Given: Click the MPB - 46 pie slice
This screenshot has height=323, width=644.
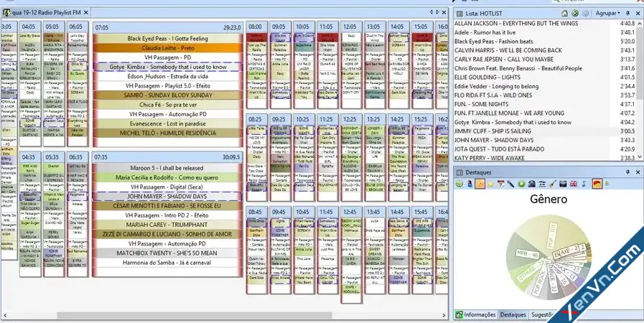Looking at the screenshot, I should [527, 254].
